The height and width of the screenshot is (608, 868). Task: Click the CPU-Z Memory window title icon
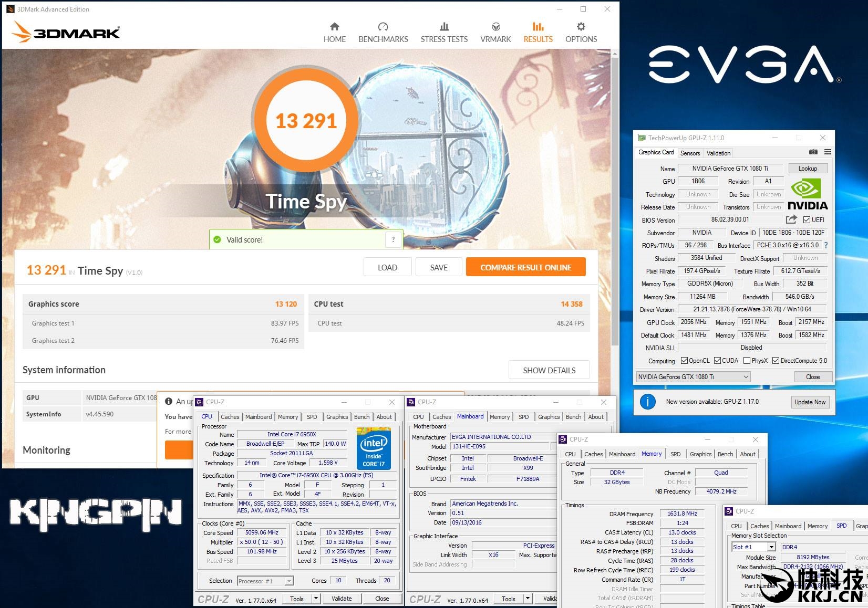[x=563, y=439]
